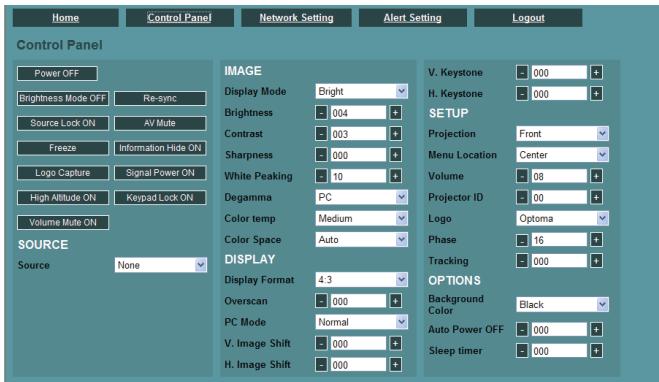Increase Brightness with the plus button

pyautogui.click(x=395, y=113)
